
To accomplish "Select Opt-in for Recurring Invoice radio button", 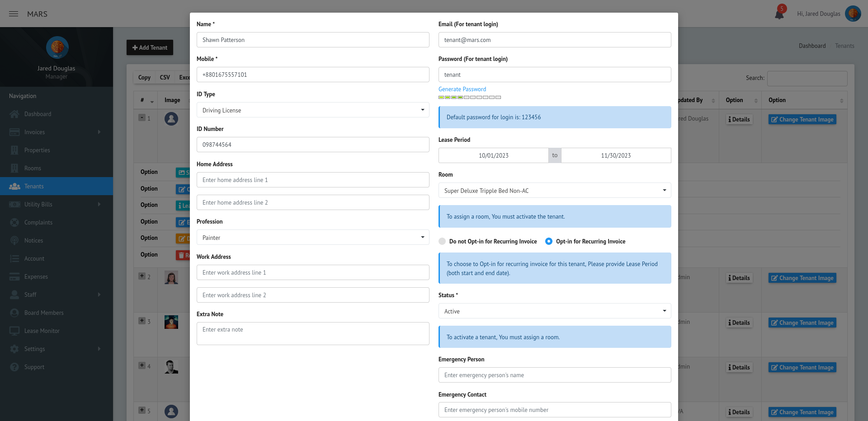I will (x=549, y=242).
